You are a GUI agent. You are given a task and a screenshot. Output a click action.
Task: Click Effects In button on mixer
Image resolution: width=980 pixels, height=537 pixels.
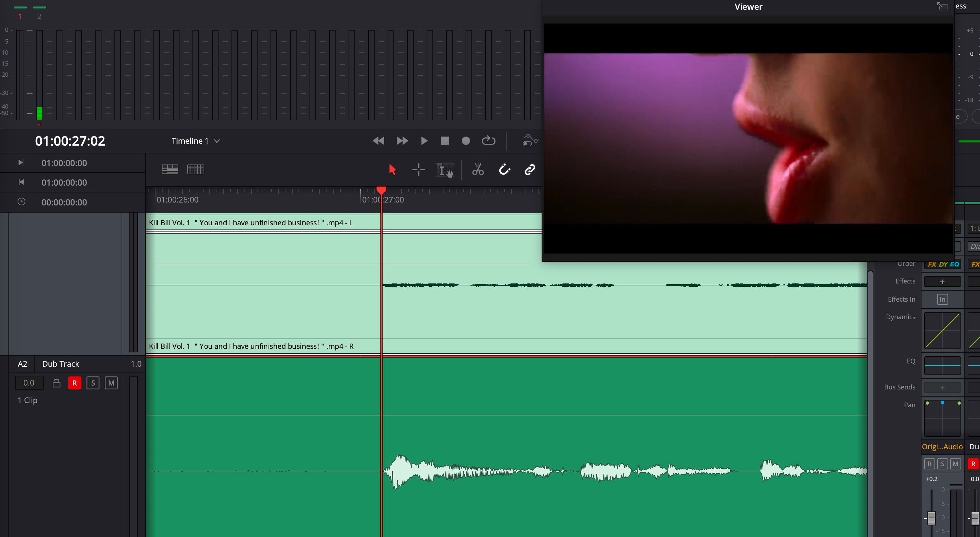tap(942, 299)
